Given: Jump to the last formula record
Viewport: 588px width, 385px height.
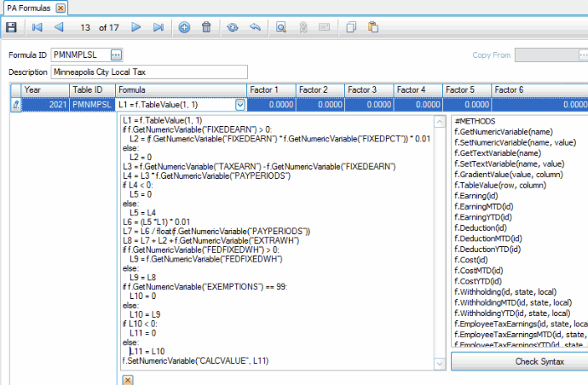Looking at the screenshot, I should click(x=159, y=27).
